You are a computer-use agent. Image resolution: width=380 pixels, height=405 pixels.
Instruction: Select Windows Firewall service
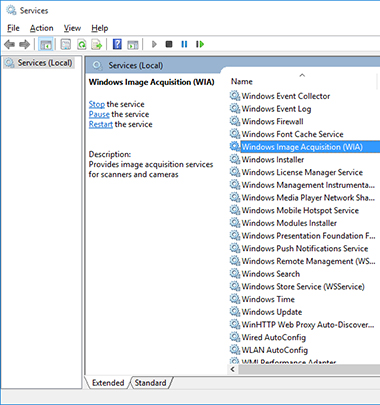pos(272,121)
